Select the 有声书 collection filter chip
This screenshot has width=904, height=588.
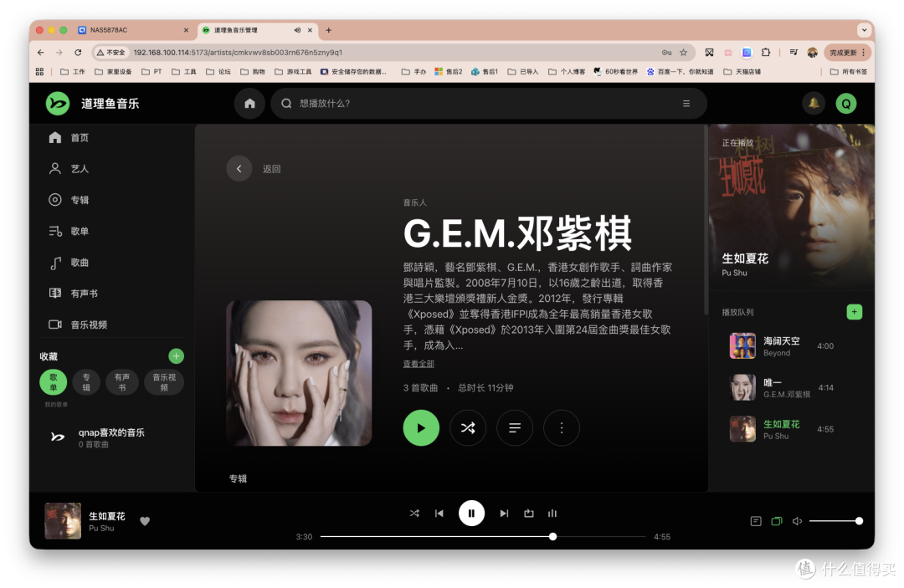click(x=122, y=382)
